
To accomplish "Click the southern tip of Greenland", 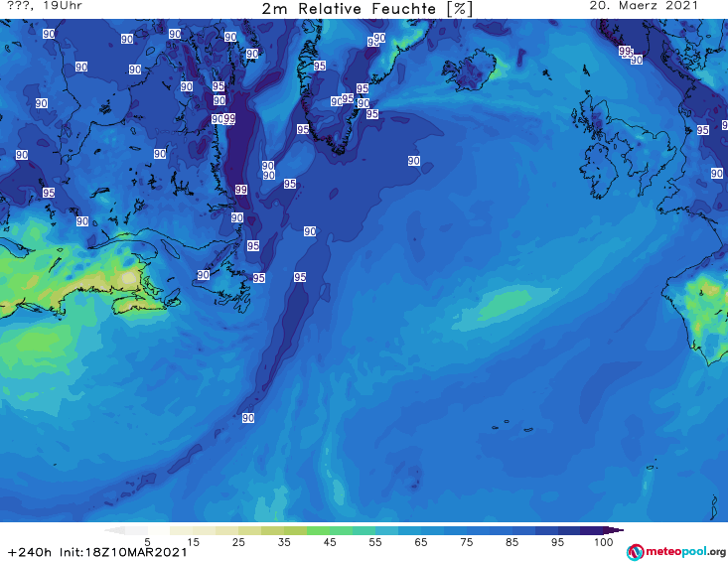I will tap(340, 149).
